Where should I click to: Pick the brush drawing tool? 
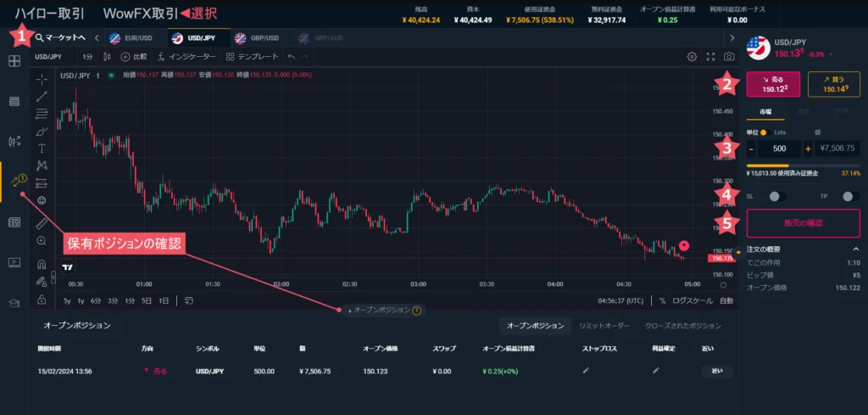click(42, 132)
